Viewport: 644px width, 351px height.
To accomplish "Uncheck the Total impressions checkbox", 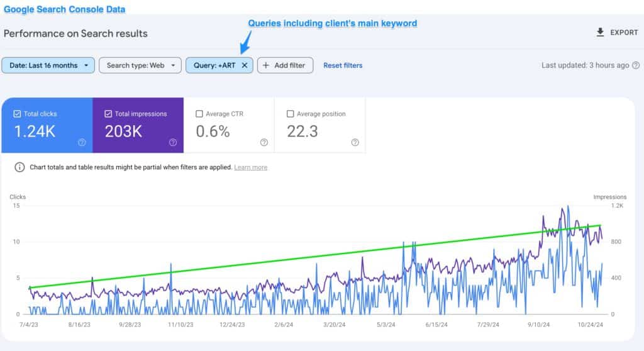I will (x=108, y=114).
